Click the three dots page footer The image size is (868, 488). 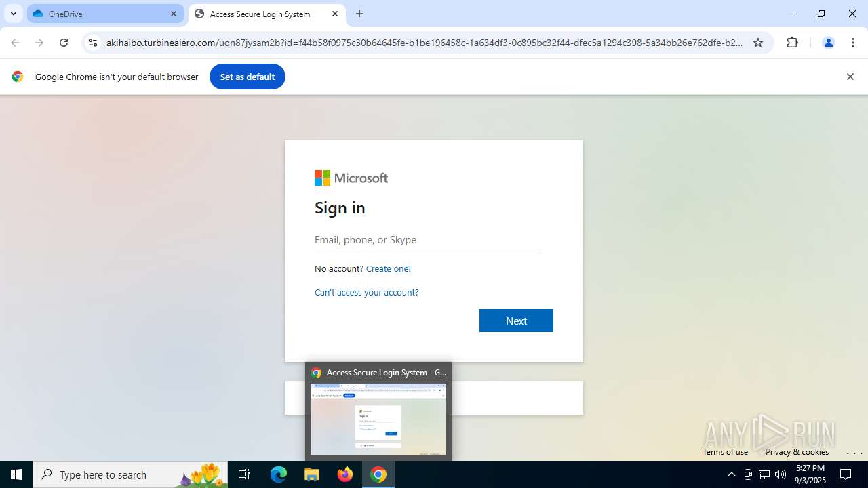point(854,452)
